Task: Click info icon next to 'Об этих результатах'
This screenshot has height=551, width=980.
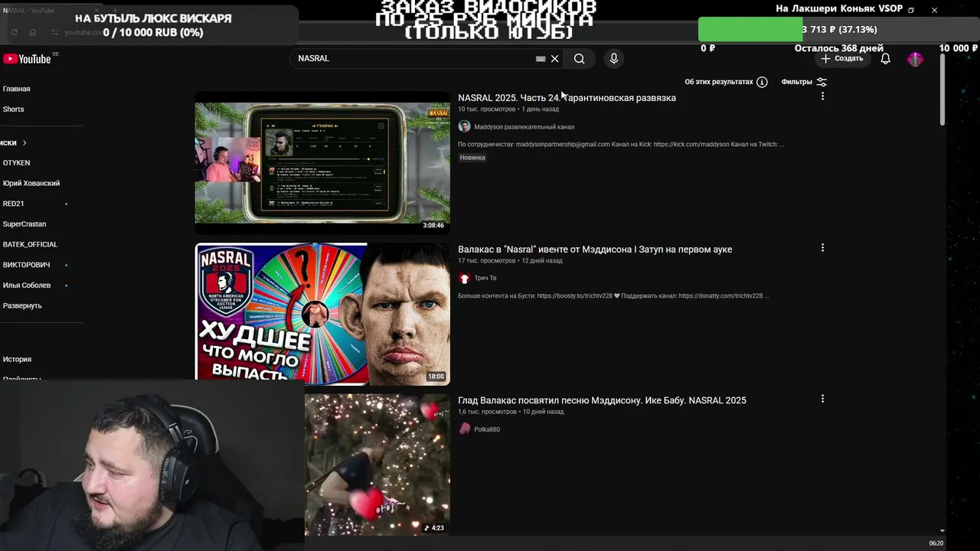Action: 762,82
